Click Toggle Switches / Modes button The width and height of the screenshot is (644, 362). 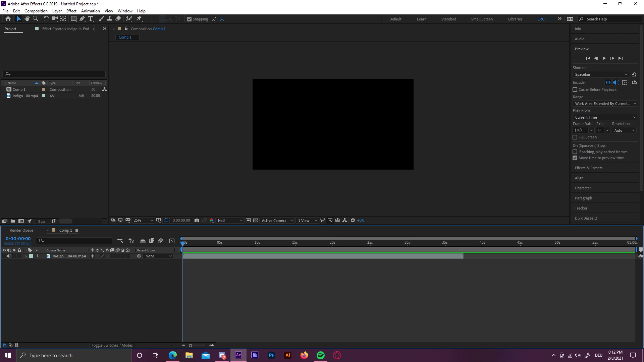point(112,345)
